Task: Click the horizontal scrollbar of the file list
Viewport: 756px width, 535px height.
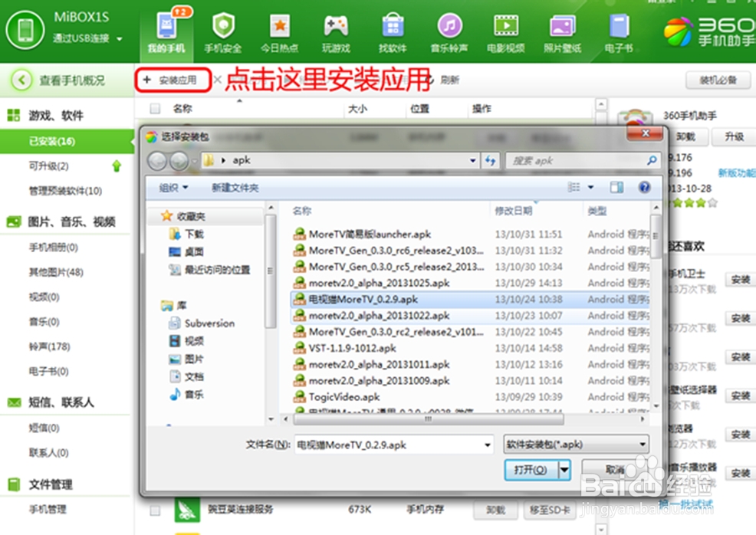Action: (428, 419)
